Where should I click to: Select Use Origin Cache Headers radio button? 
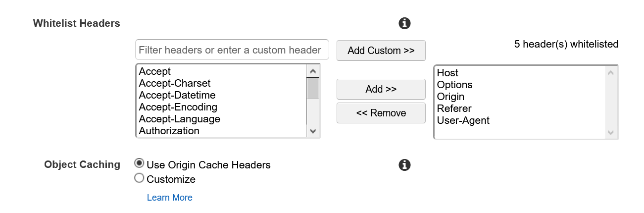coord(140,163)
